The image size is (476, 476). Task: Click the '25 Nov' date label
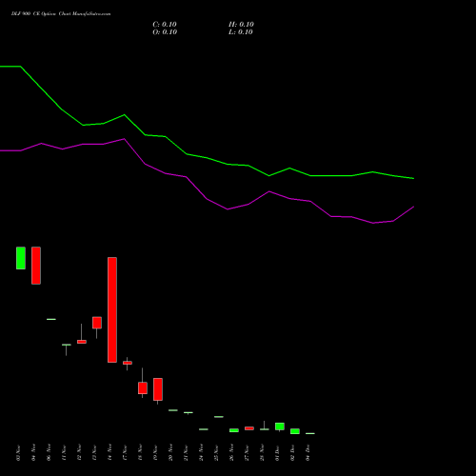[x=216, y=453]
